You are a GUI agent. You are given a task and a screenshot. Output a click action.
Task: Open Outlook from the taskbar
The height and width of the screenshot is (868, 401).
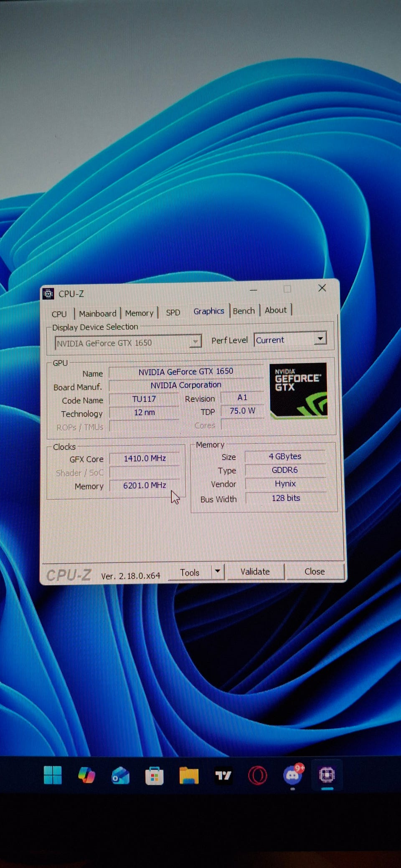120,776
